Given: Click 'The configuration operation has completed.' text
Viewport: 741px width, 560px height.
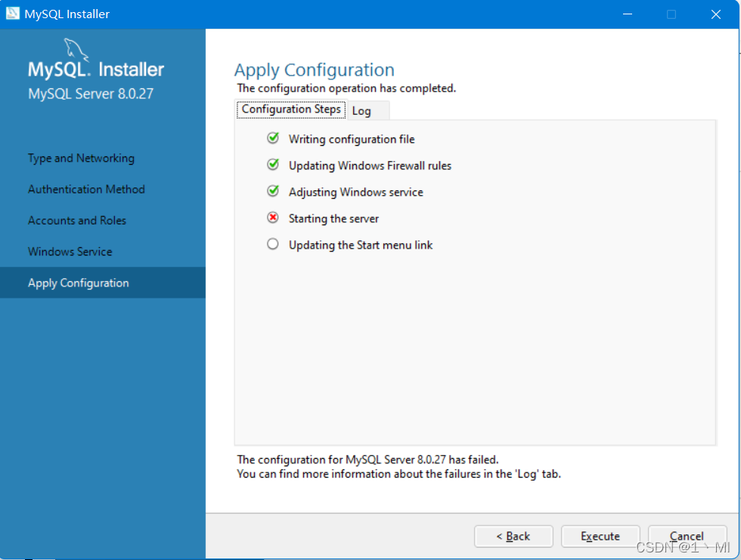Looking at the screenshot, I should click(346, 88).
